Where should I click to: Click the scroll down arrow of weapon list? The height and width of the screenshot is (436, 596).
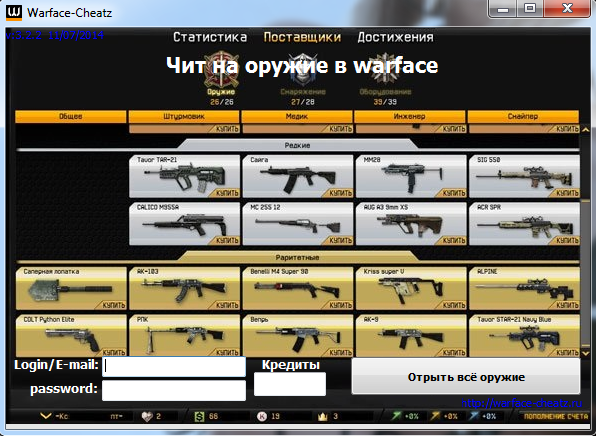[x=585, y=353]
